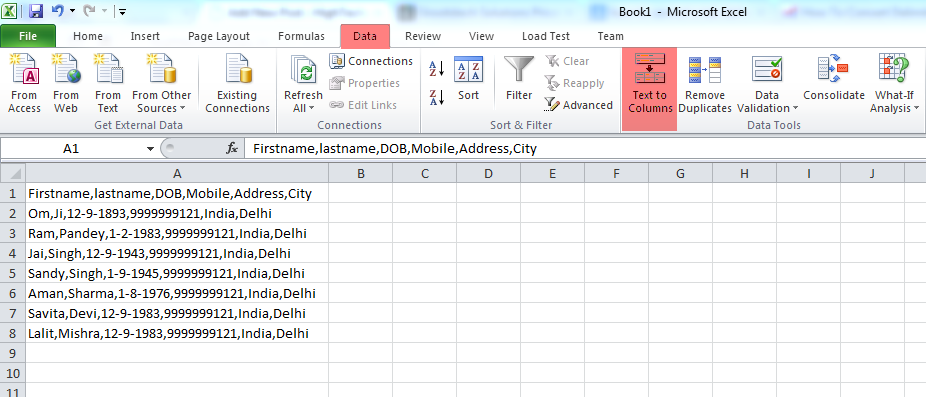The image size is (926, 397).
Task: Open What-If Analysis menu
Action: [x=894, y=83]
